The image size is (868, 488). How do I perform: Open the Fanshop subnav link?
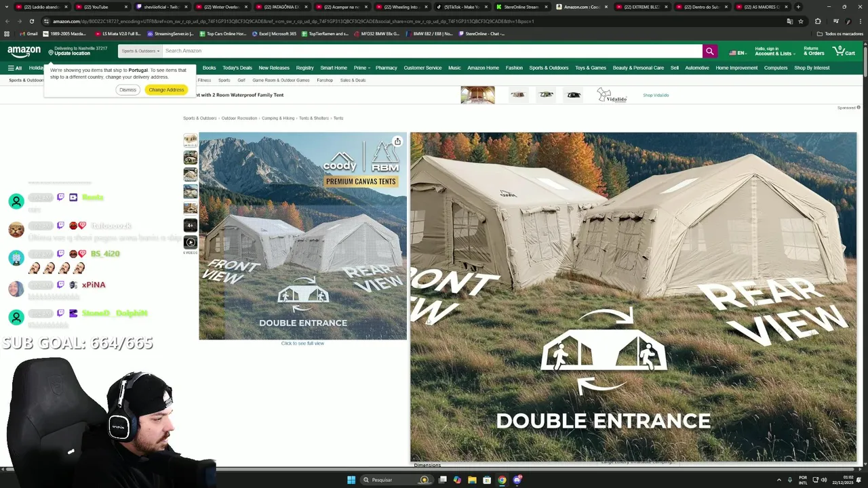click(325, 80)
